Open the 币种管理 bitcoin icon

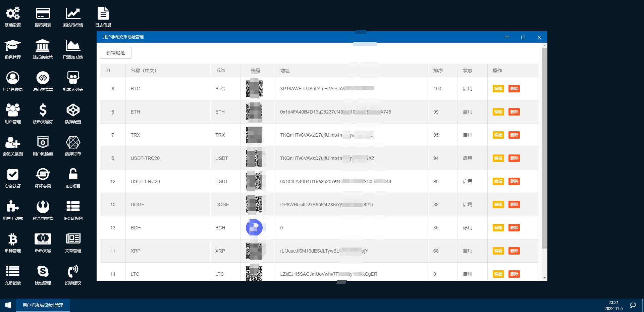(13, 239)
